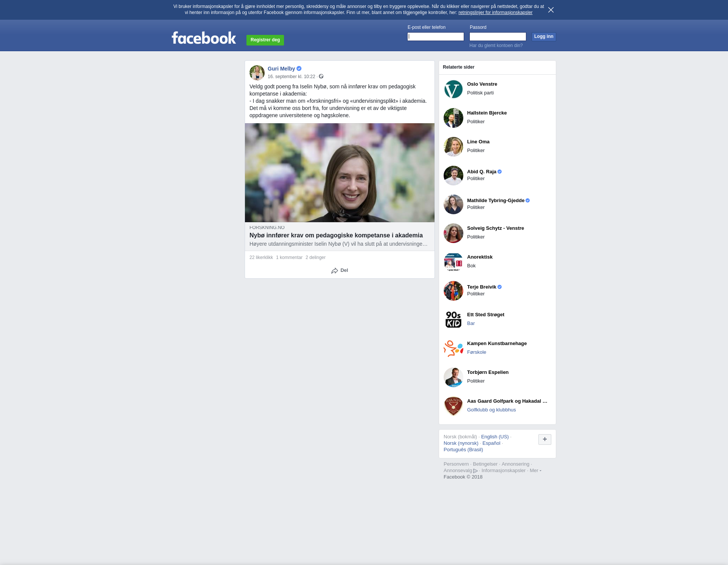The width and height of the screenshot is (728, 565).
Task: Expand more languages with plus button
Action: click(544, 439)
